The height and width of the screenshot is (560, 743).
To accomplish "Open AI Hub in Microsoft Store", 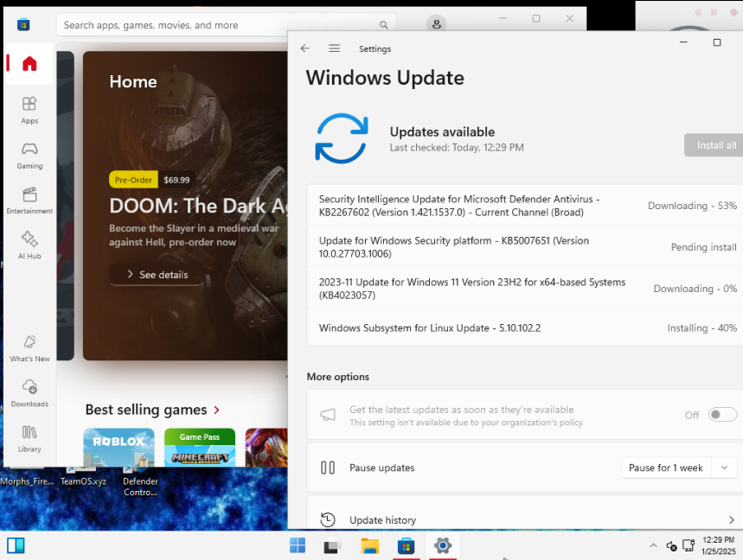I will [x=29, y=245].
